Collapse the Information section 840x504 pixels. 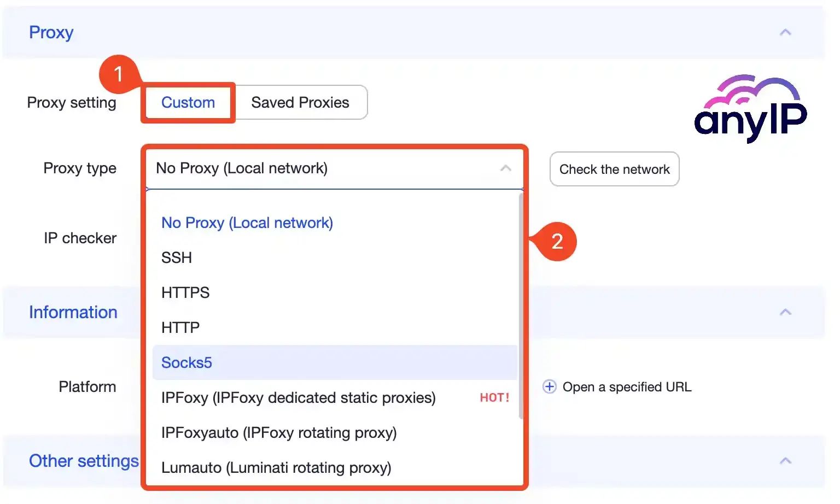(786, 312)
